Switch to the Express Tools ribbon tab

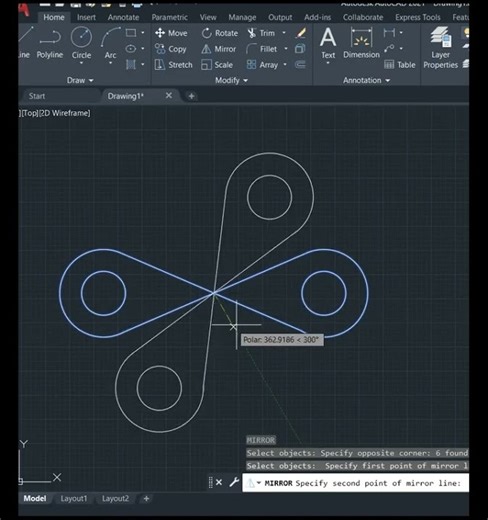[x=418, y=17]
